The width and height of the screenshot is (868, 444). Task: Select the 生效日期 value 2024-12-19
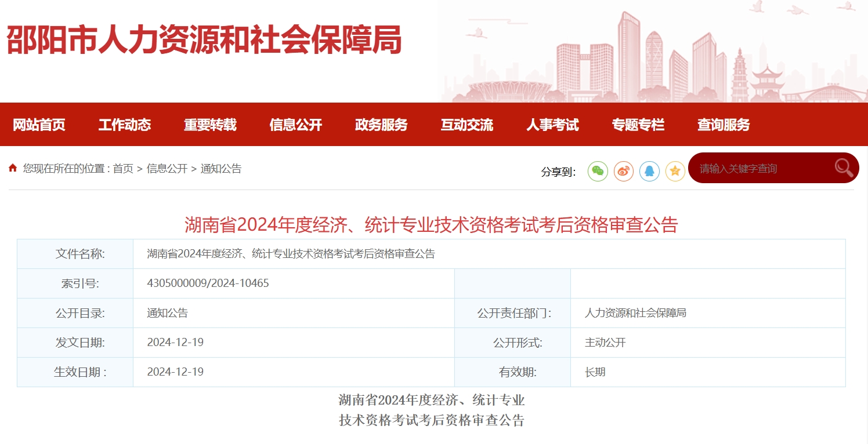point(175,372)
